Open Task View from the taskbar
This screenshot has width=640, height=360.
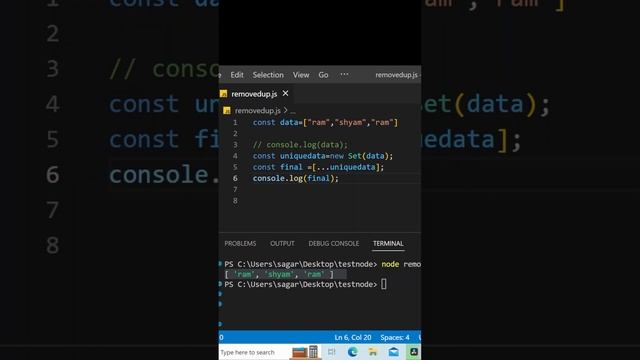331,352
